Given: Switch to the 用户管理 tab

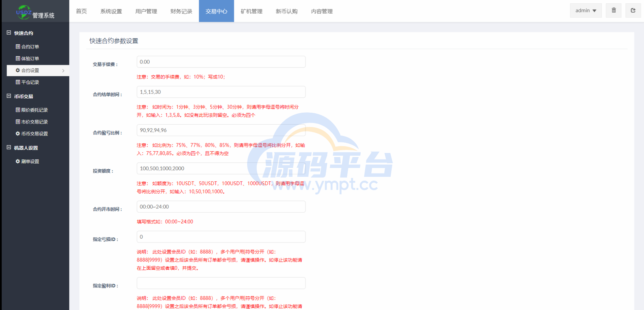Looking at the screenshot, I should pyautogui.click(x=146, y=11).
